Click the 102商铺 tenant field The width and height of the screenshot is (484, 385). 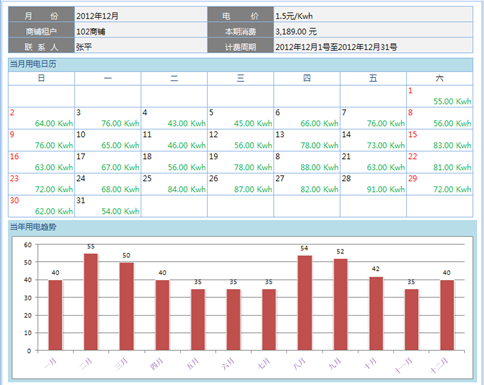tap(141, 31)
